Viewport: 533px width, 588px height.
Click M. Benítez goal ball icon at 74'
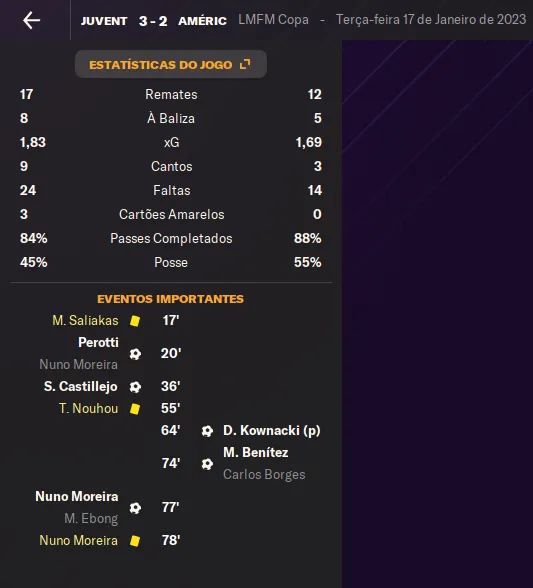tap(207, 464)
